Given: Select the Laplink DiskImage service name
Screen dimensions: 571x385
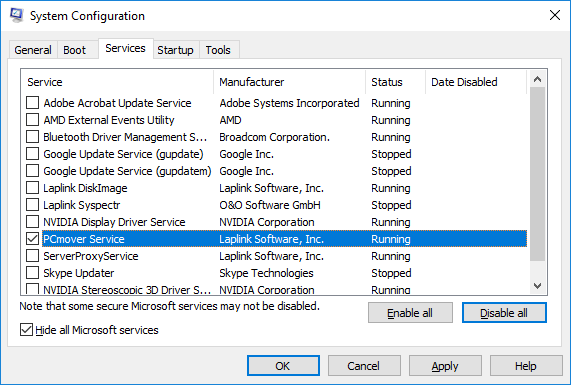Looking at the screenshot, I should pyautogui.click(x=85, y=188).
